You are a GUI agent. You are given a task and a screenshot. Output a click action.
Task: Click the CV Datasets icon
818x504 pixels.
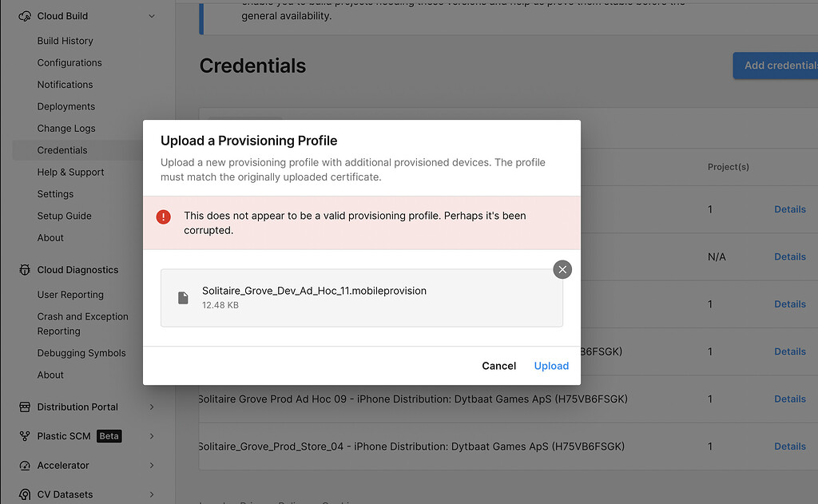[x=25, y=494]
